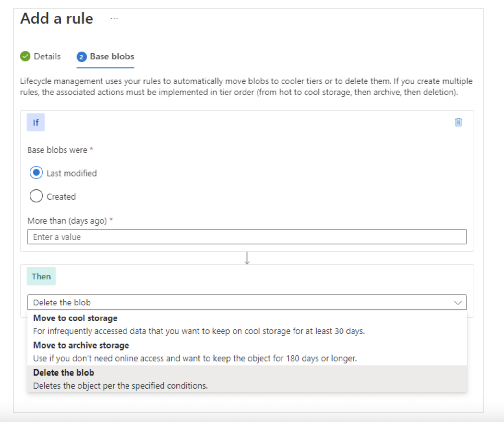Click the More than (days ago) input field
Screen dimensions: 504x422
pos(247,237)
